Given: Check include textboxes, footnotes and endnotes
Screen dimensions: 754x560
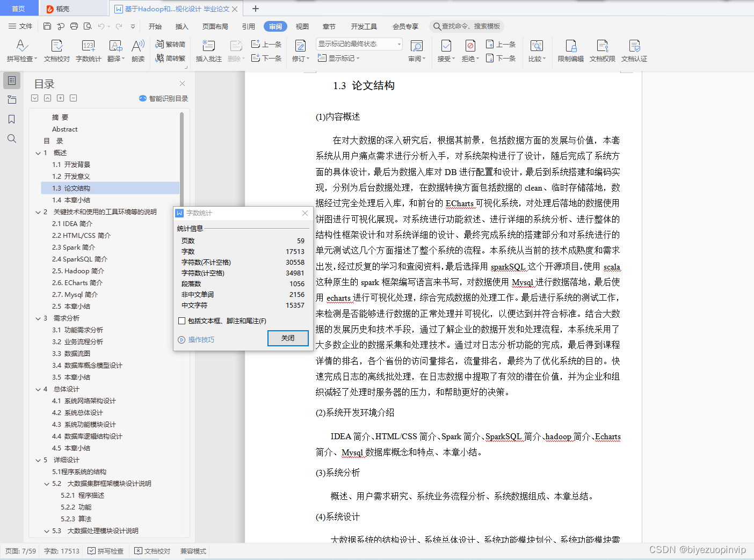Looking at the screenshot, I should [182, 321].
